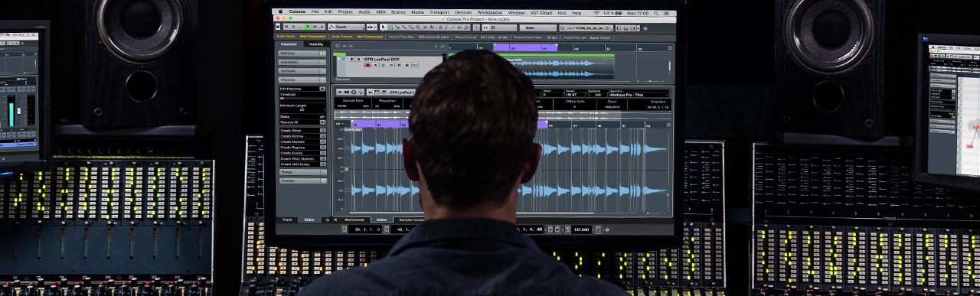
Task: Expand the AudioWarp section
Action: [302, 62]
